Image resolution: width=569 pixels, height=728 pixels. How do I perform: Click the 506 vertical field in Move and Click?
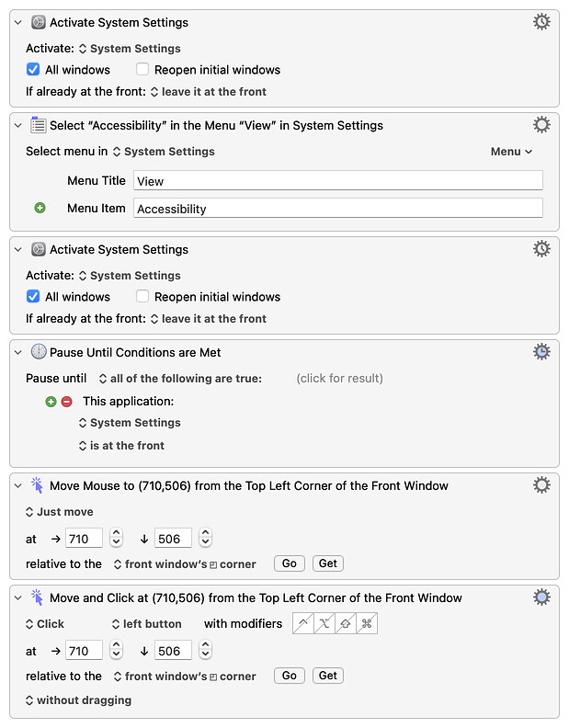click(173, 651)
